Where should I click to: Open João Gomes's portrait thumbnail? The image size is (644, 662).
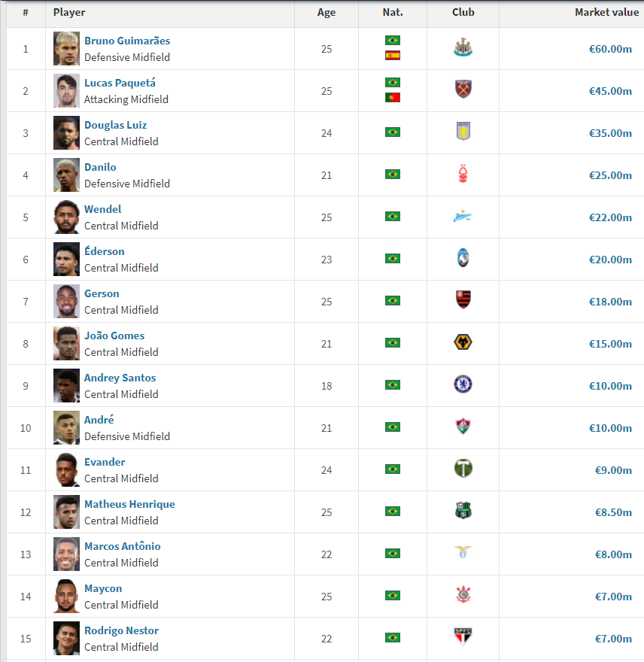[x=66, y=343]
